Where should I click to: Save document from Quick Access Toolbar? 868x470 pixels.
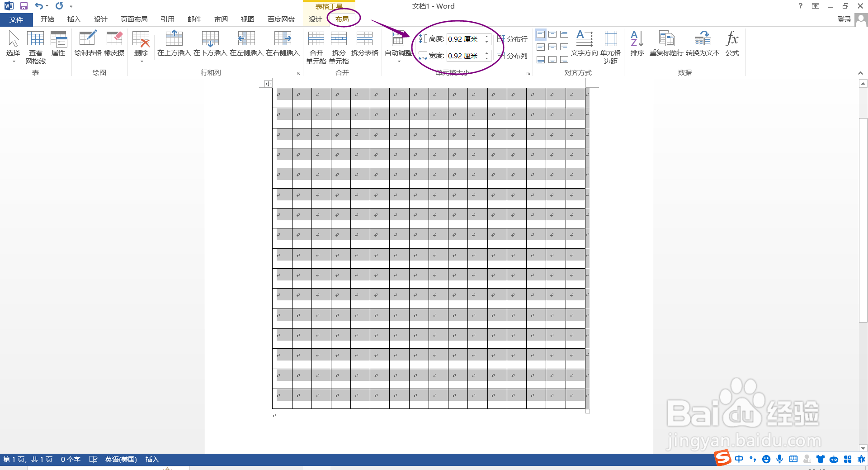(24, 6)
